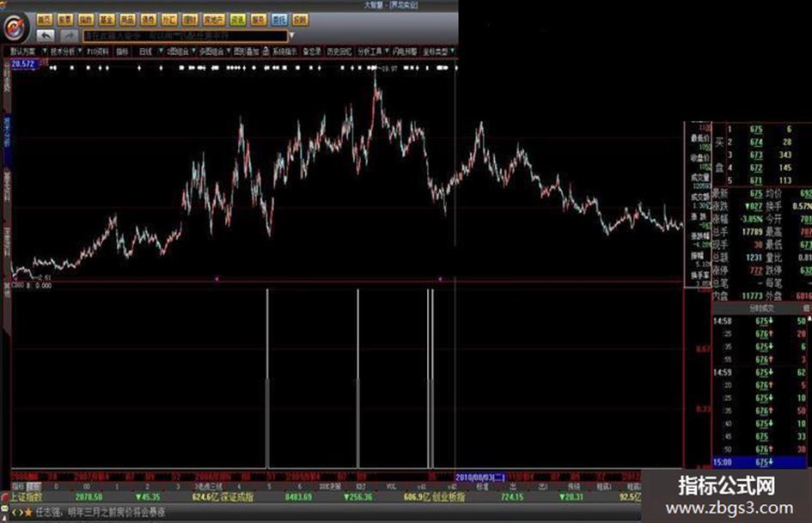The width and height of the screenshot is (812, 523).
Task: Expand the 分析工具 dropdown arrow
Action: pos(387,51)
